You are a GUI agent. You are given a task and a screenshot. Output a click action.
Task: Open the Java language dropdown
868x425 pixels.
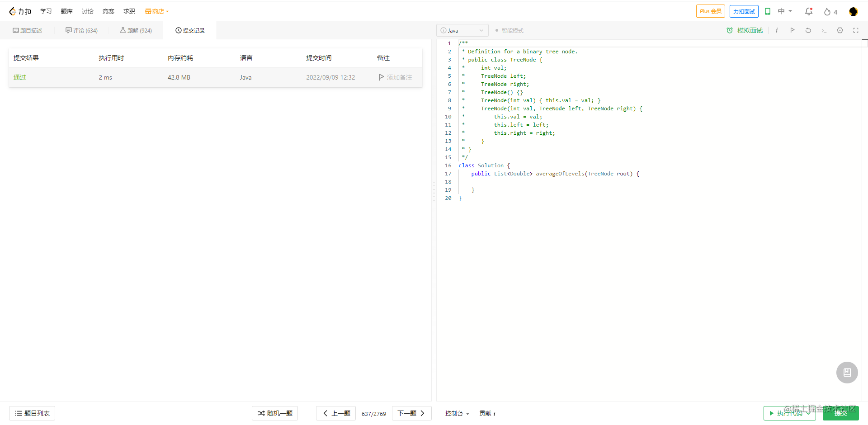(462, 30)
